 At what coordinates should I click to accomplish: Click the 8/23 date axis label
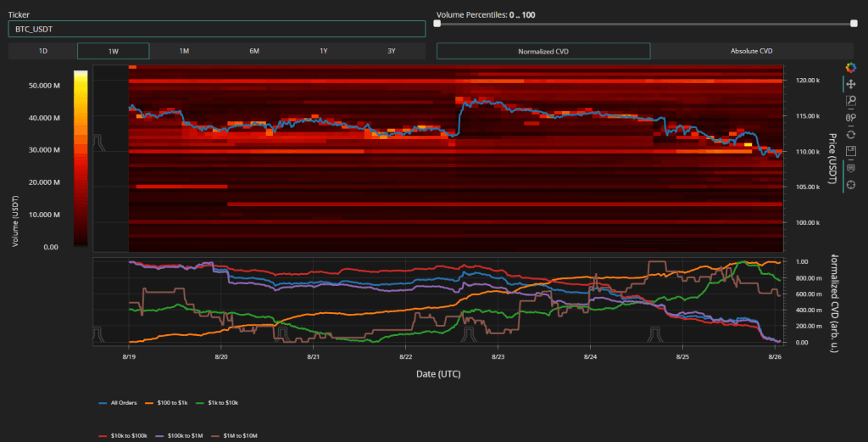coord(498,356)
